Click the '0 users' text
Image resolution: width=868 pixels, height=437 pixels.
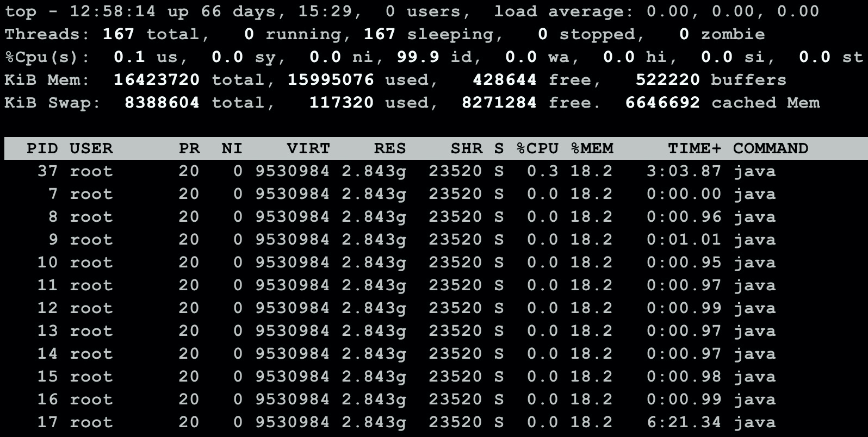pyautogui.click(x=423, y=11)
